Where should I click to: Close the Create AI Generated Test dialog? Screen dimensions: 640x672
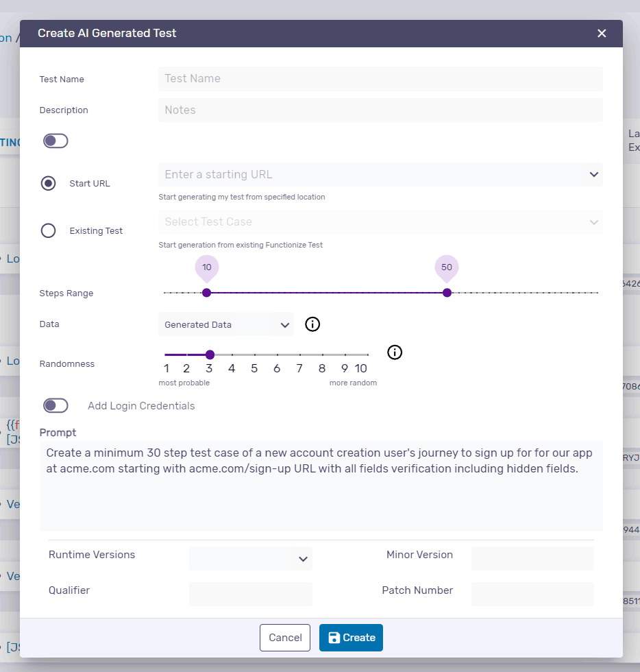(x=602, y=33)
